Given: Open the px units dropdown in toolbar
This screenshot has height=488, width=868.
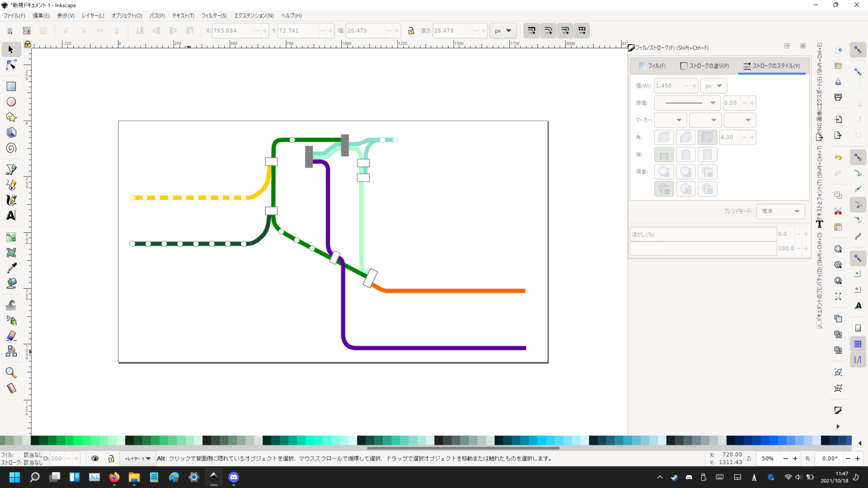Looking at the screenshot, I should [503, 31].
